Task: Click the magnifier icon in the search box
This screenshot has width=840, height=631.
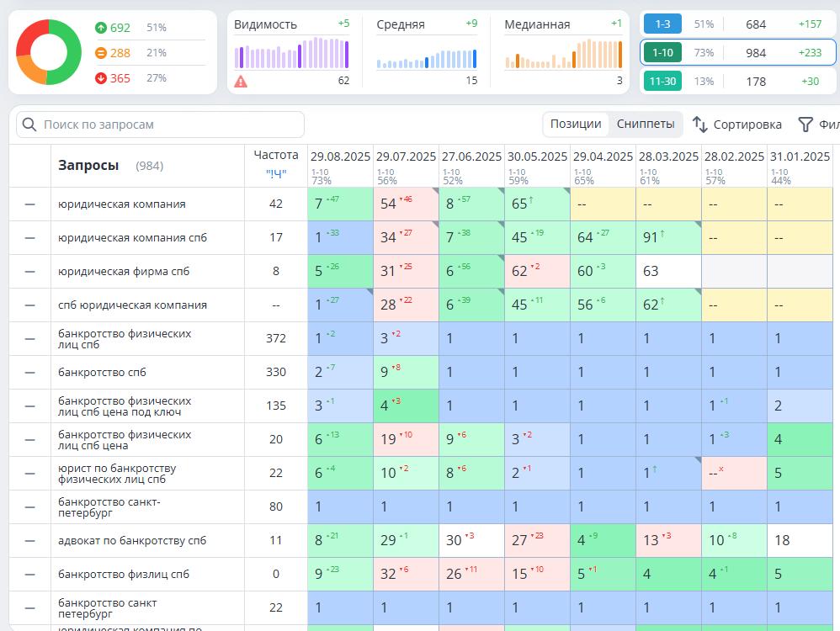Action: pyautogui.click(x=29, y=125)
